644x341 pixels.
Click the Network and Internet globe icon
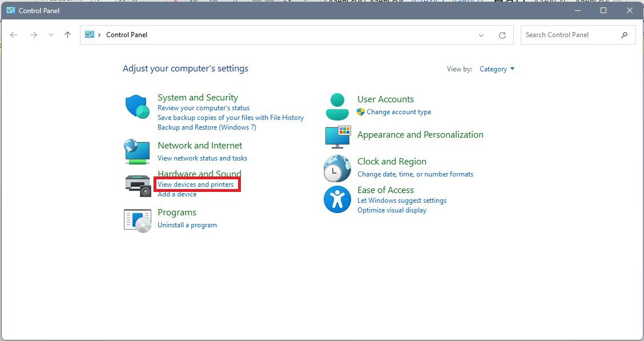click(x=137, y=151)
